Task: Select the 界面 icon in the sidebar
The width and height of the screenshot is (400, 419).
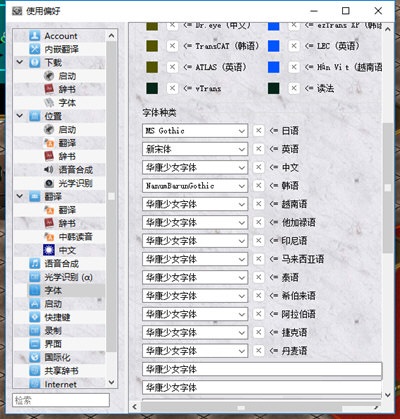Action: pyautogui.click(x=35, y=344)
